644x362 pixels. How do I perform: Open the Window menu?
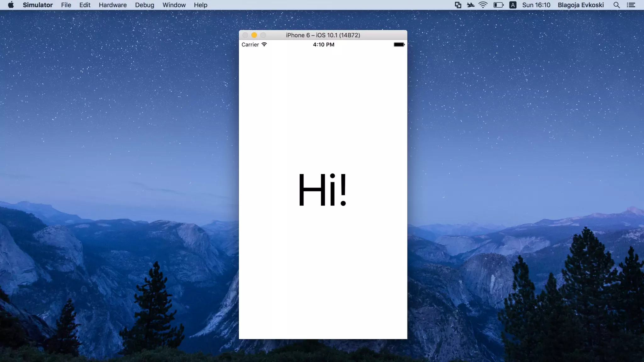174,5
